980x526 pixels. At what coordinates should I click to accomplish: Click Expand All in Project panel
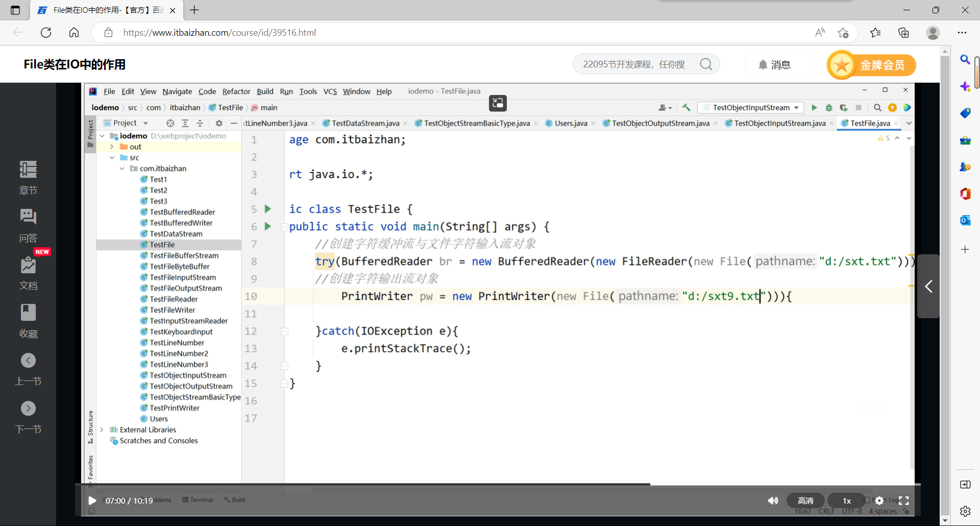tap(185, 123)
